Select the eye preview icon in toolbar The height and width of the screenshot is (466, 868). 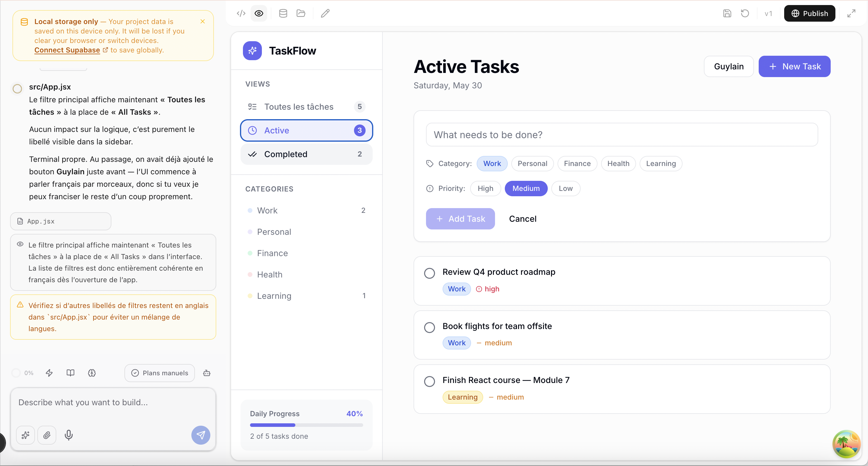click(x=259, y=13)
